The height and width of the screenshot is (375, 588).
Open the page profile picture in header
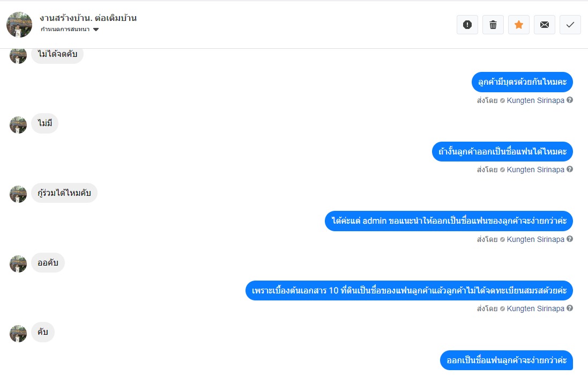(19, 25)
